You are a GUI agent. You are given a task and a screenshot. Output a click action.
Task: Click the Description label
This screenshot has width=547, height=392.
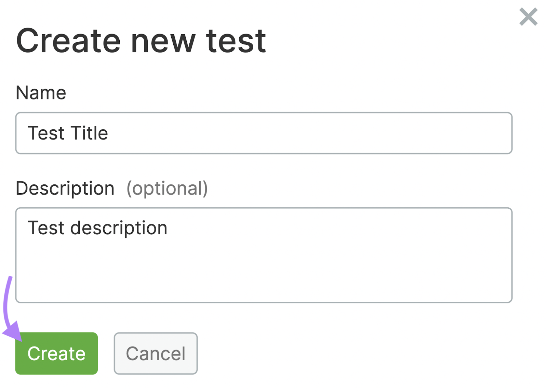pyautogui.click(x=65, y=188)
